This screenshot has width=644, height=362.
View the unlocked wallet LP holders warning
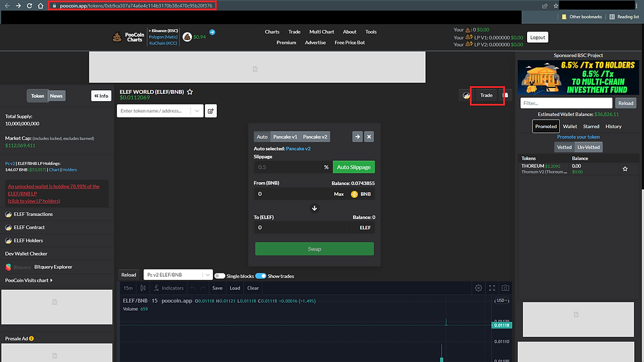[x=54, y=194]
